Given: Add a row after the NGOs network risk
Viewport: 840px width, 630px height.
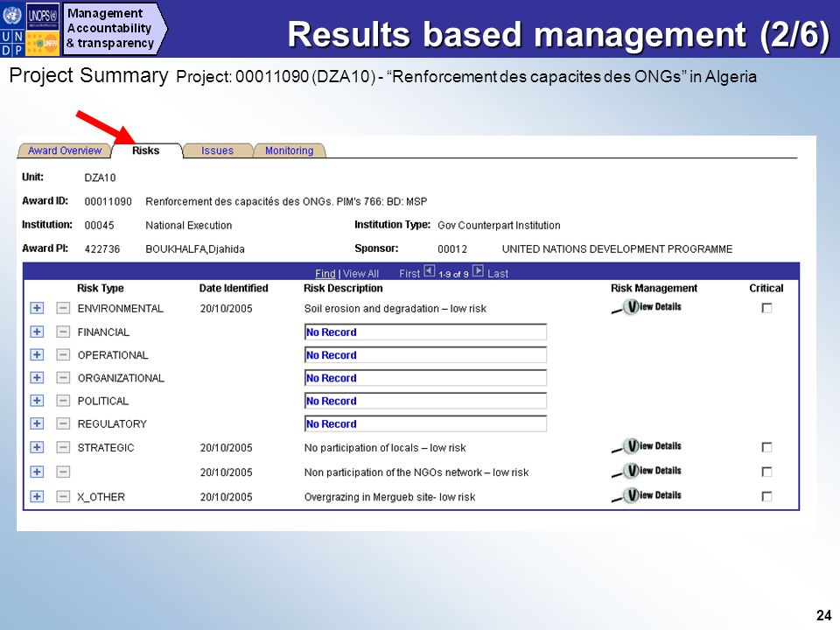Looking at the screenshot, I should tap(37, 472).
